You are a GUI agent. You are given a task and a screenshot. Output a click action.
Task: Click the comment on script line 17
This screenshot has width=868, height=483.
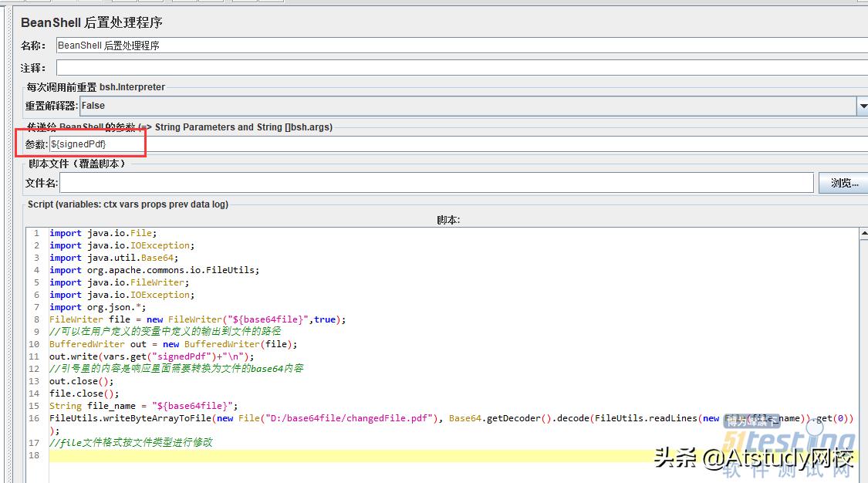[x=130, y=443]
